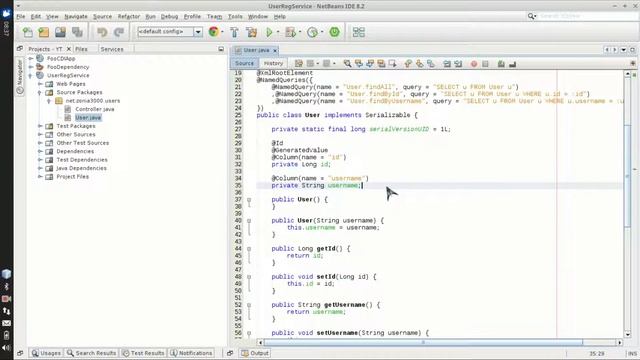Click the green Run Project icon

tap(269, 32)
